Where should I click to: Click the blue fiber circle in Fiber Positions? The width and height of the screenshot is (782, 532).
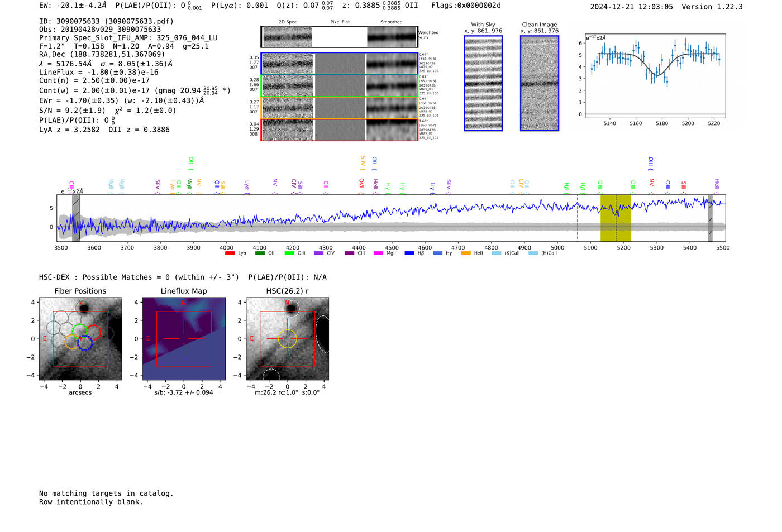click(x=85, y=343)
